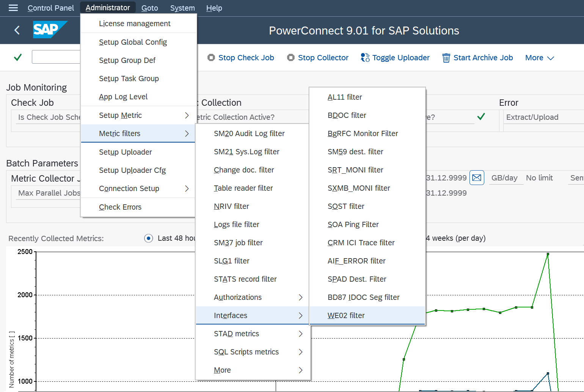The width and height of the screenshot is (584, 392).
Task: Click the GB/day No limit value
Action: coord(539,178)
